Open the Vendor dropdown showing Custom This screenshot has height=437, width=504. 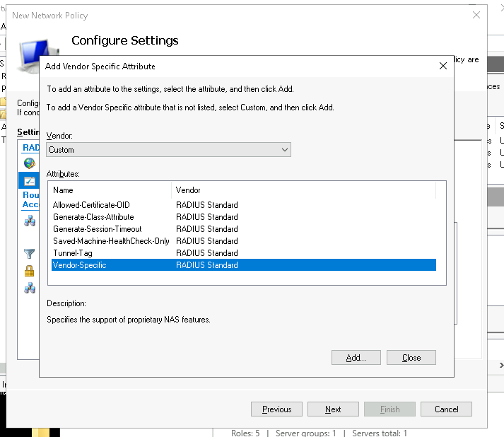tap(168, 150)
